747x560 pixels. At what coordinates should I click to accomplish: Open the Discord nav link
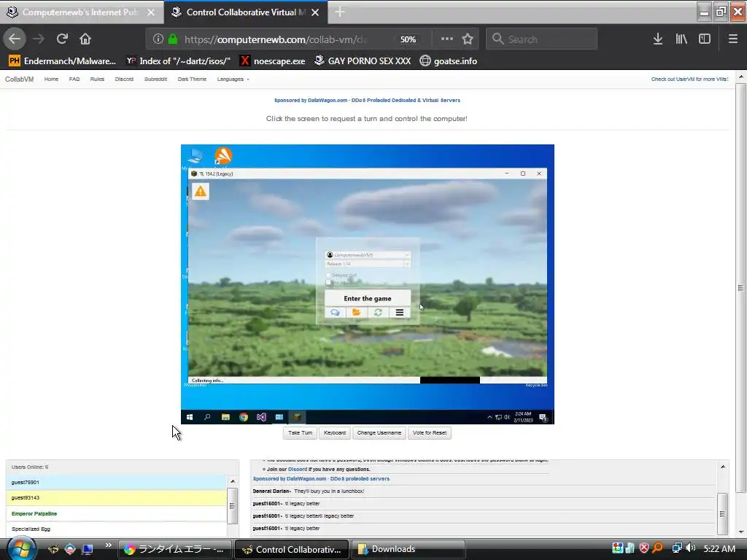tap(124, 79)
